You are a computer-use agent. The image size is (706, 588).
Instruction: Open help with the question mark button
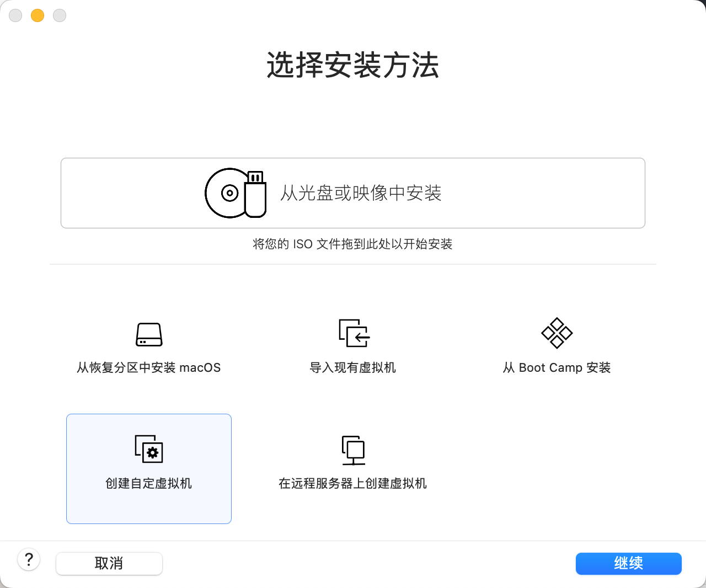point(29,559)
